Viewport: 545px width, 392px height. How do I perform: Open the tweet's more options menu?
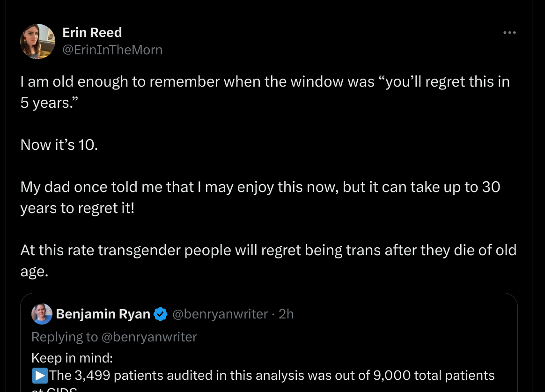click(x=509, y=33)
